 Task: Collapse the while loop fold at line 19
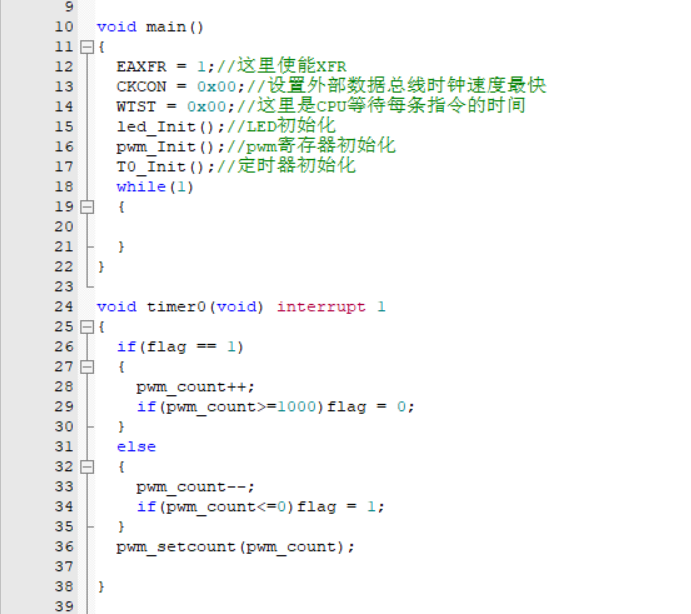[x=87, y=207]
